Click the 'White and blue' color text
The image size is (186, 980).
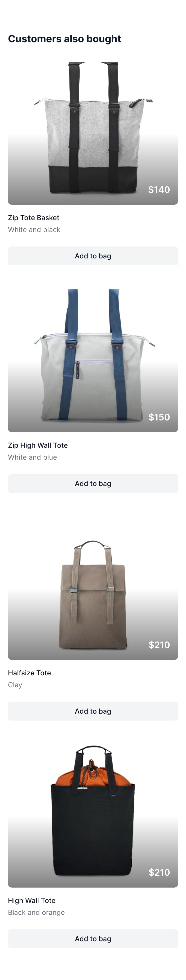33,457
